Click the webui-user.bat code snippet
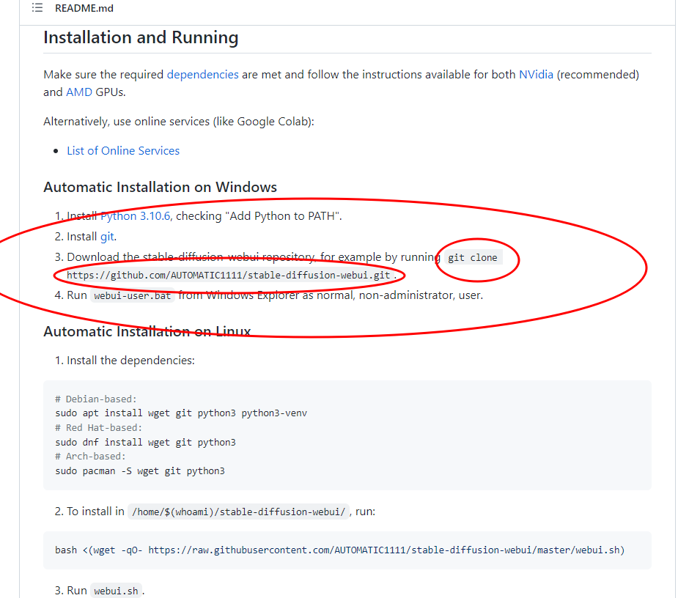700x598 pixels. 133,295
